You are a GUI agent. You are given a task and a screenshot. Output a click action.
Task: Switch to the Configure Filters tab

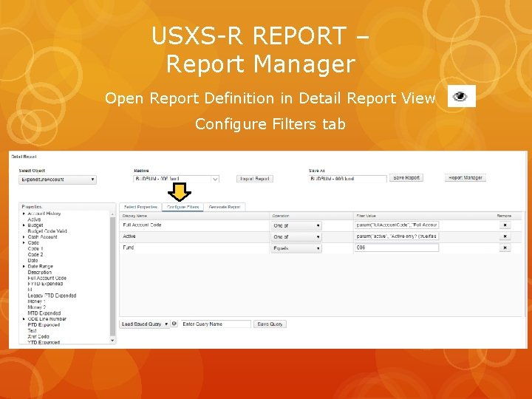[183, 207]
